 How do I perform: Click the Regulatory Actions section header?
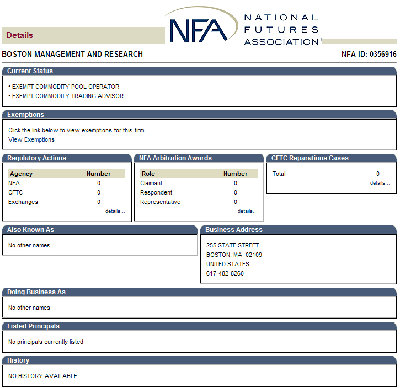[67, 158]
